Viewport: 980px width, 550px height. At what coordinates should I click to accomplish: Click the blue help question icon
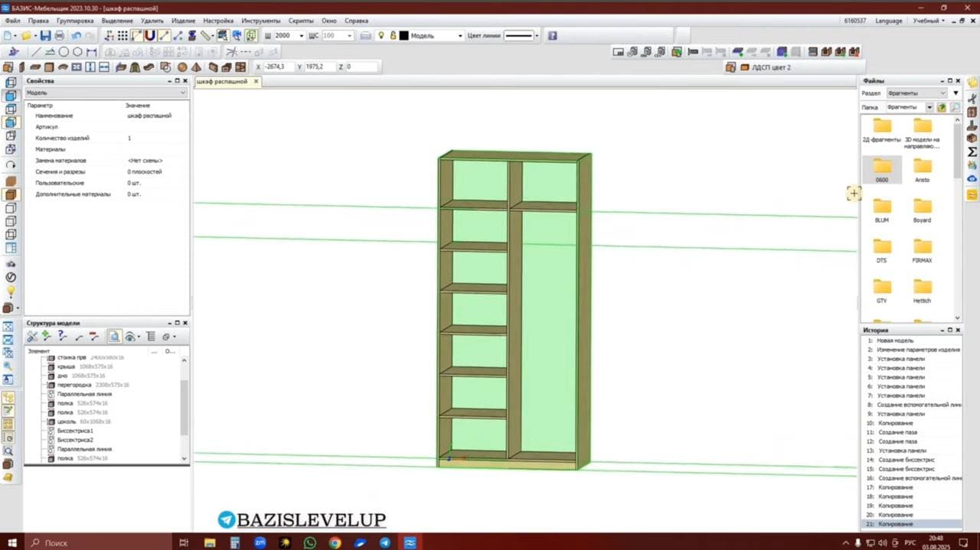click(553, 35)
